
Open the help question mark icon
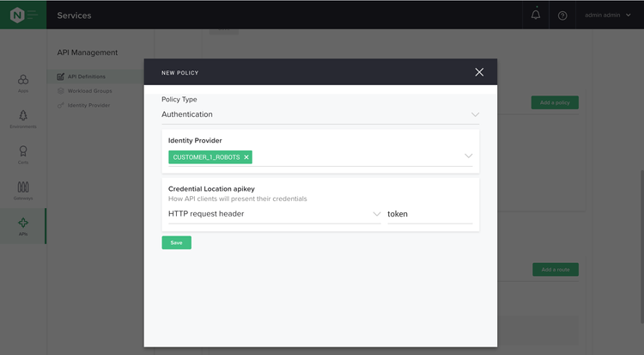(x=562, y=15)
